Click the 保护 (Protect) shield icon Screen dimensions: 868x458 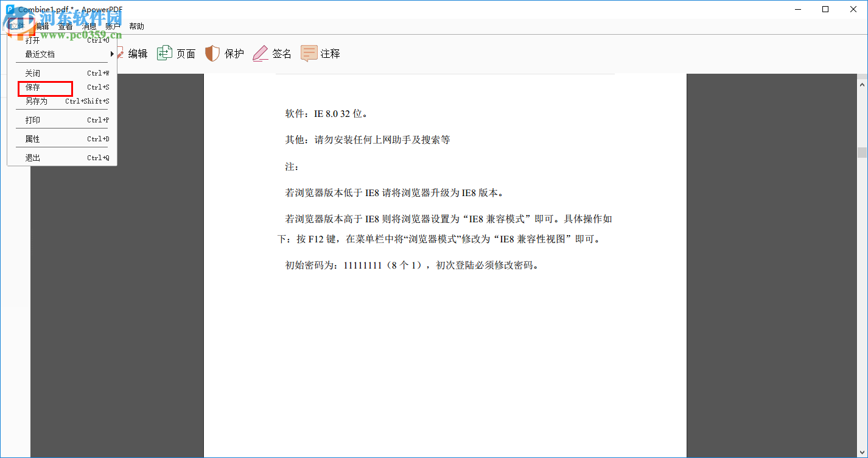[x=212, y=53]
